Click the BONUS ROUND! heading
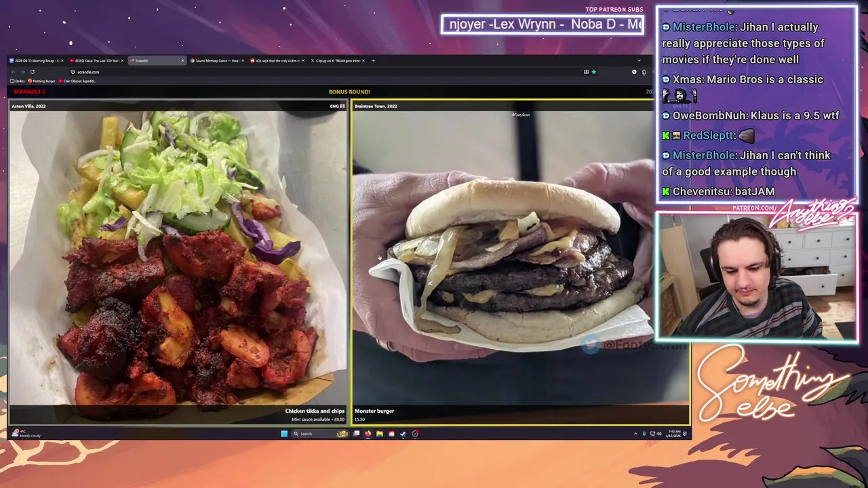 pyautogui.click(x=349, y=91)
